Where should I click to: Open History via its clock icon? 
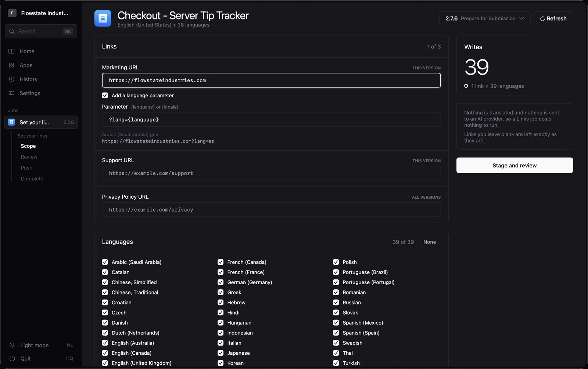[x=11, y=79]
